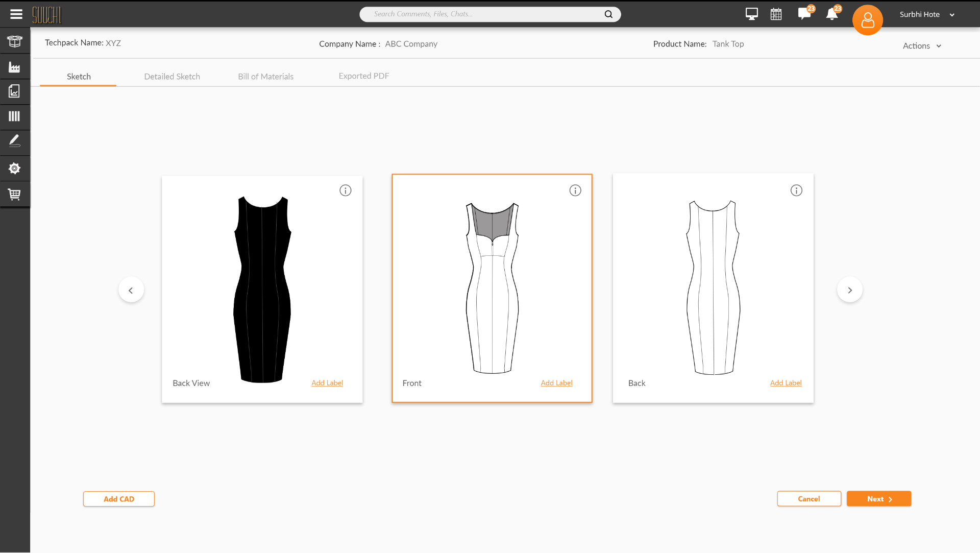
Task: Click the Add CAD button
Action: (119, 499)
